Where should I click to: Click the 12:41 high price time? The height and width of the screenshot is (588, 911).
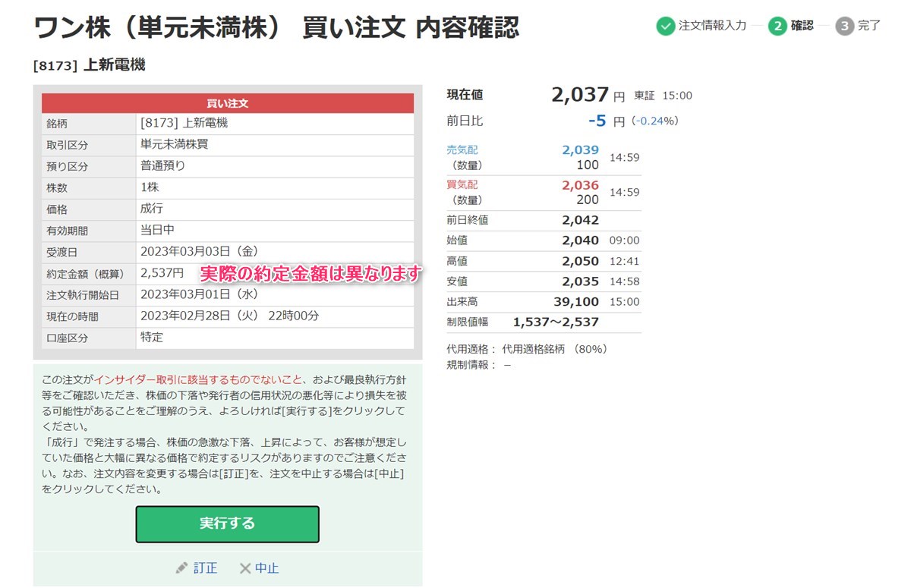click(624, 261)
